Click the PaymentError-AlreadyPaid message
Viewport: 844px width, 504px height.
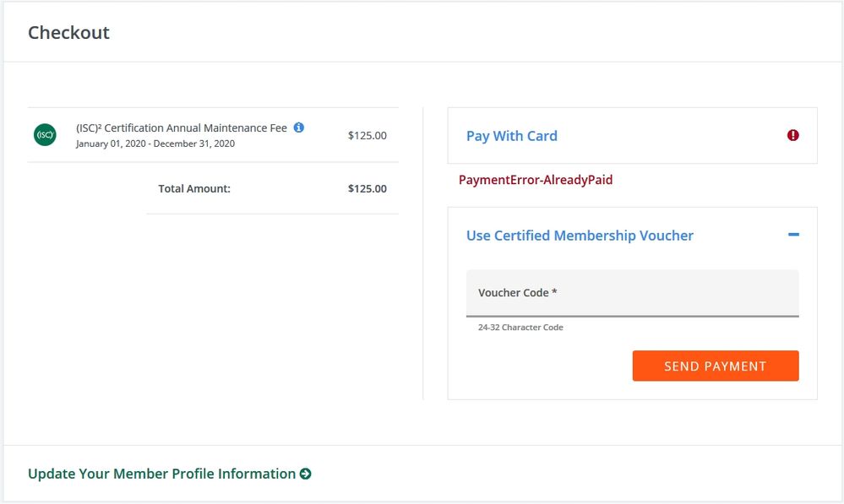pyautogui.click(x=535, y=180)
